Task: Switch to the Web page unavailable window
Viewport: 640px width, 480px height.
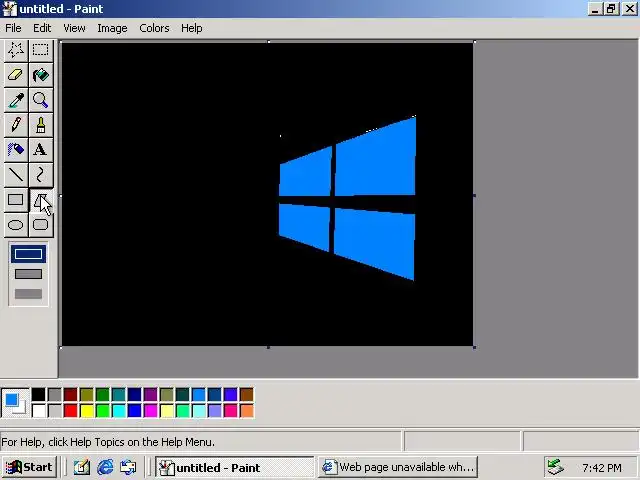Action: pos(398,467)
